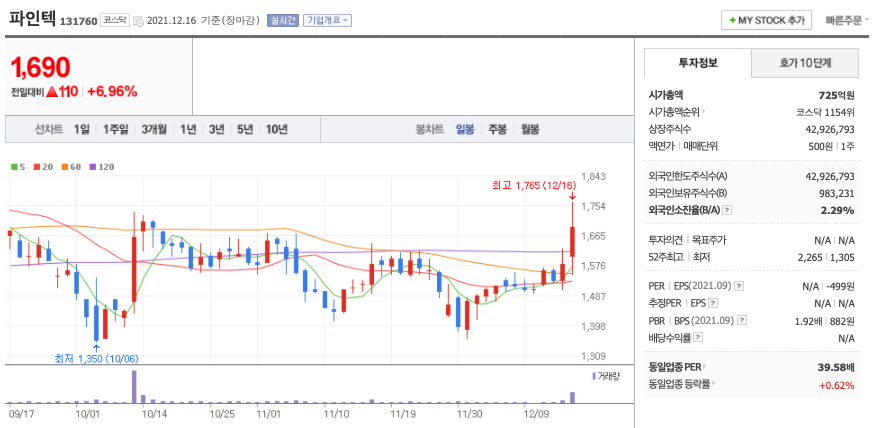The image size is (874, 428).
Task: Click the current price 1,690
Action: tap(40, 67)
